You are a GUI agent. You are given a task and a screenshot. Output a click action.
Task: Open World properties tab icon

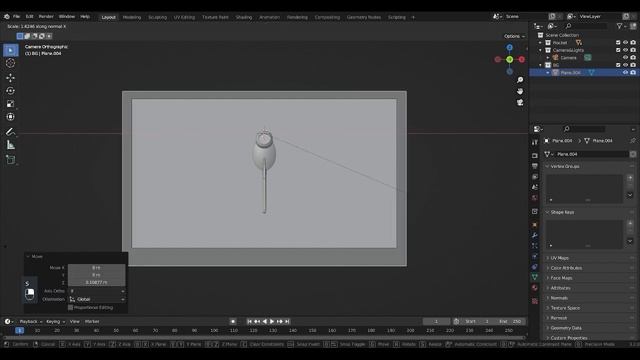coord(535,198)
